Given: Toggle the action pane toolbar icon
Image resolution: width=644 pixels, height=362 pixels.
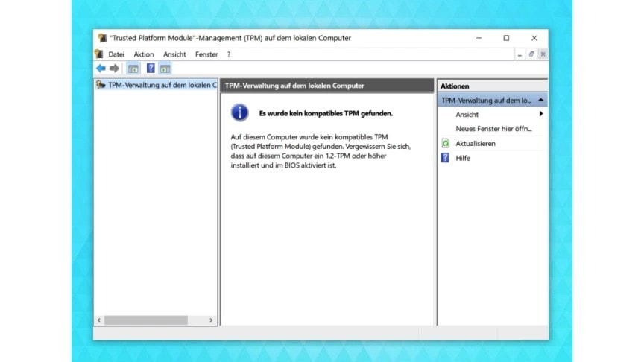Looking at the screenshot, I should [165, 69].
